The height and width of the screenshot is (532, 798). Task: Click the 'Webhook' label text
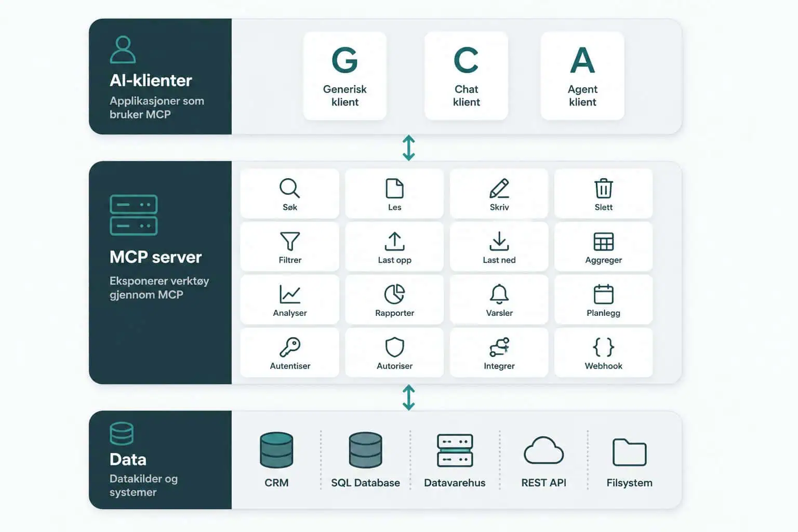tap(603, 366)
